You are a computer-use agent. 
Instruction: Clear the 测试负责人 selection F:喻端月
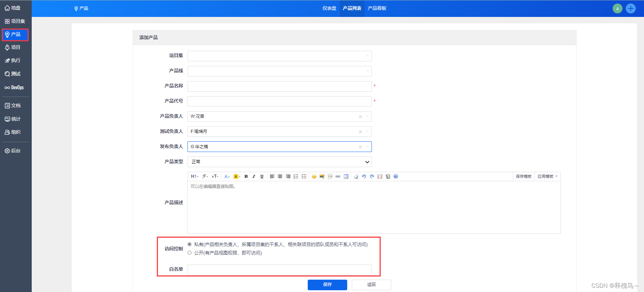(360, 132)
